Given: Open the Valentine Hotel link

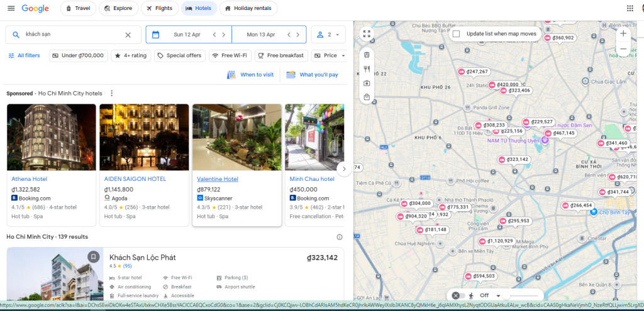Looking at the screenshot, I should [x=218, y=179].
